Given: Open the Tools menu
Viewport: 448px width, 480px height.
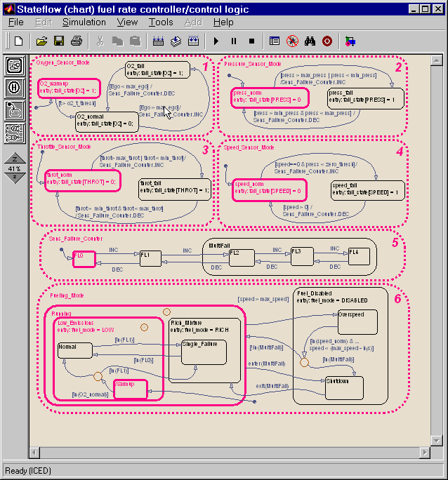Looking at the screenshot, I should (x=161, y=22).
